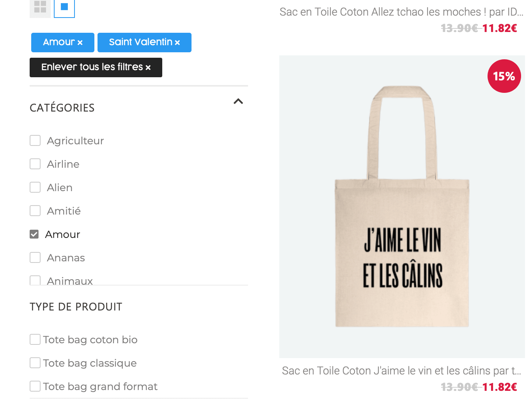Select the single-column view icon
This screenshot has height=408, width=532.
click(64, 7)
